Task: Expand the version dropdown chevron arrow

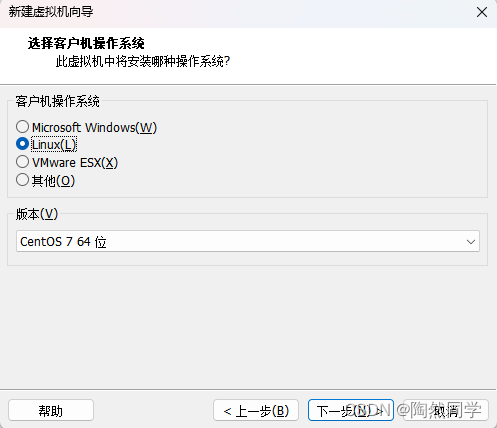Action: point(471,241)
